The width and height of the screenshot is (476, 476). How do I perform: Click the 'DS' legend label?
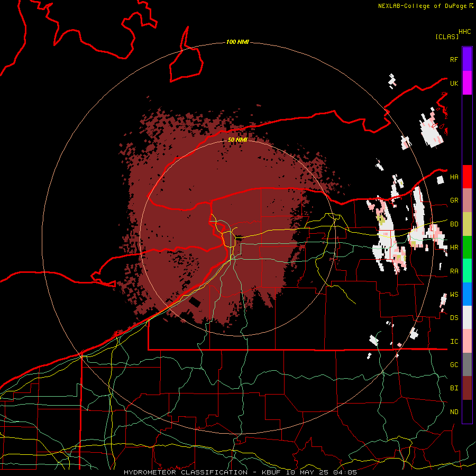point(454,318)
